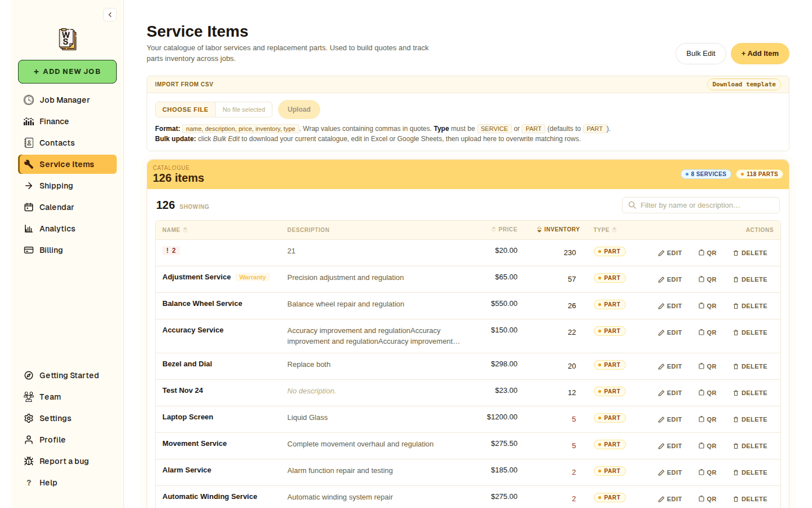
Task: Click the Warranty tag on Adjustment Service
Action: tap(252, 277)
